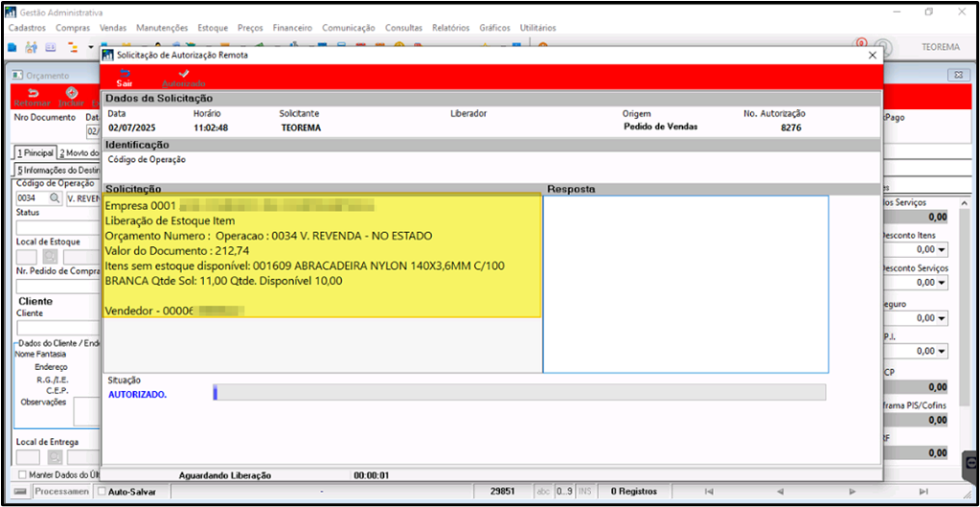
Task: Click the Solicitação yellow text area
Action: 322,256
